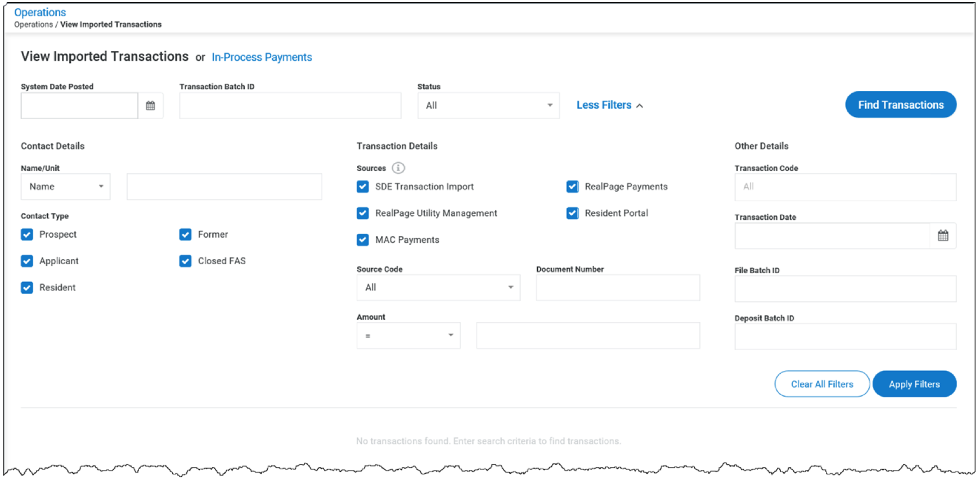This screenshot has width=980, height=480.
Task: Switch to In-Process Payments view
Action: tap(262, 57)
